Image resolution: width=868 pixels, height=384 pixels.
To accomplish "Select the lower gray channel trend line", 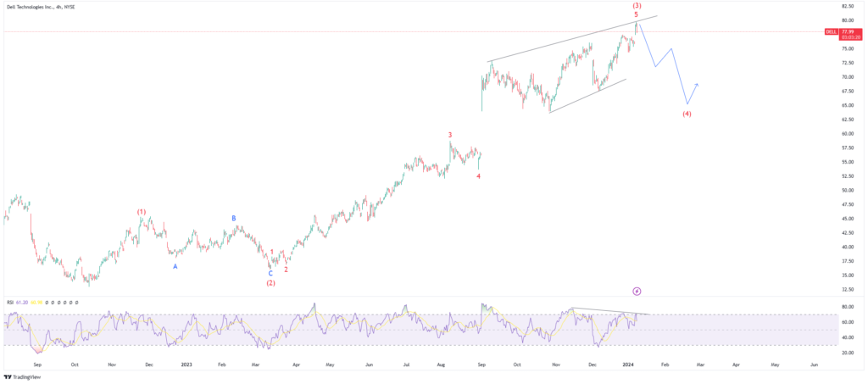I will tap(587, 96).
